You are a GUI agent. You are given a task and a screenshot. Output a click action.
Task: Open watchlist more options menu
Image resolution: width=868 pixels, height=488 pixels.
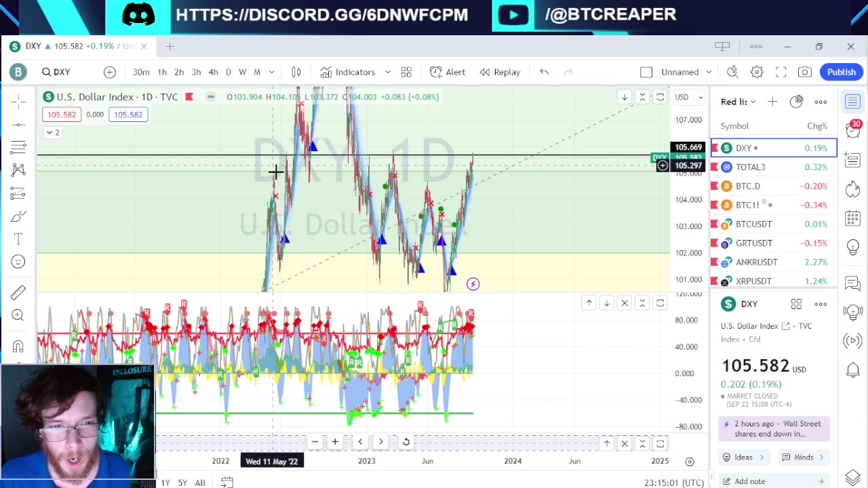point(821,102)
